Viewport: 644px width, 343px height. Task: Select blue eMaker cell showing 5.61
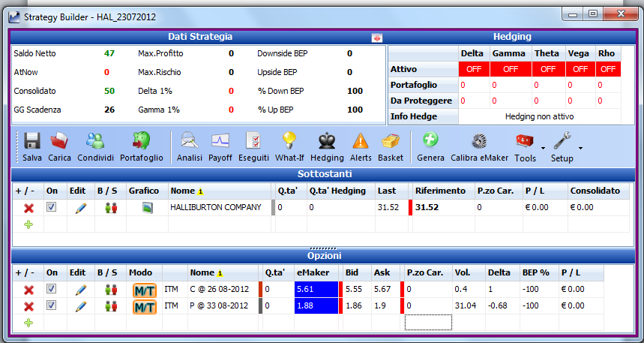click(316, 289)
